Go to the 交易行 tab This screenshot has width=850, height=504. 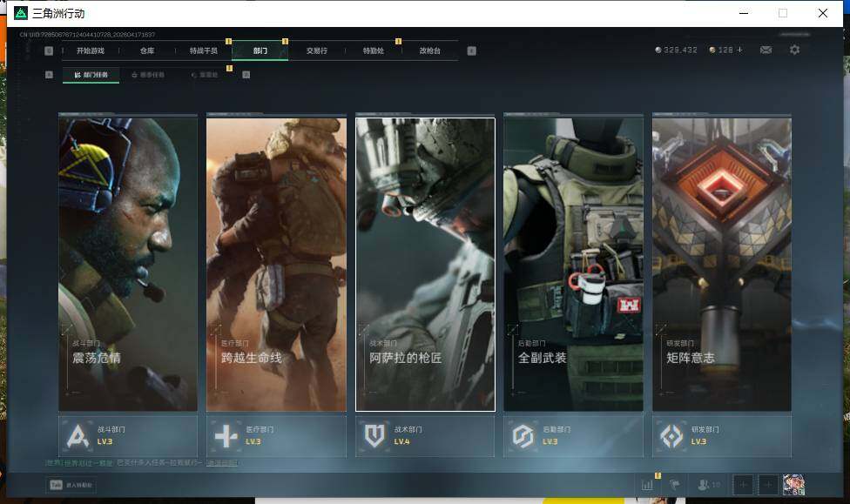click(x=317, y=50)
